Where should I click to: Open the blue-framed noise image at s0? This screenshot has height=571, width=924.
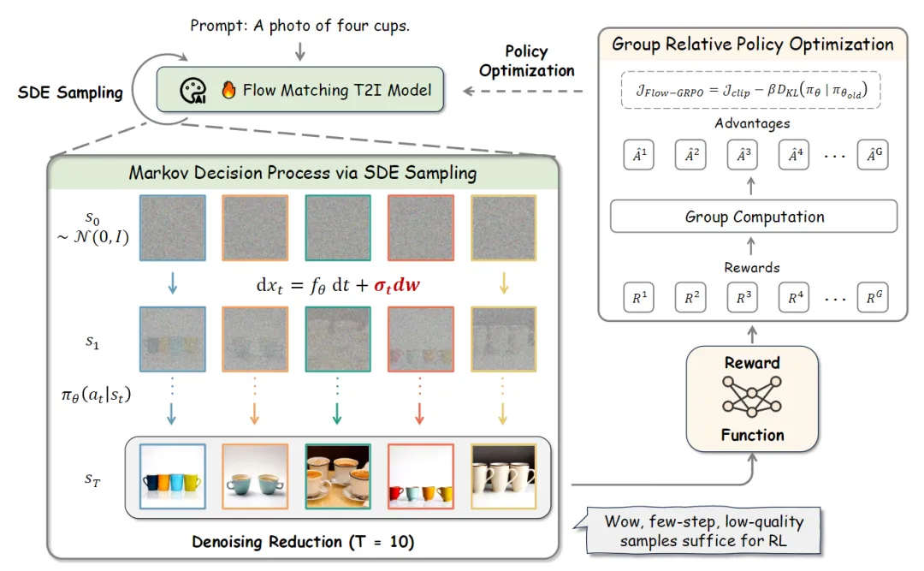(173, 228)
